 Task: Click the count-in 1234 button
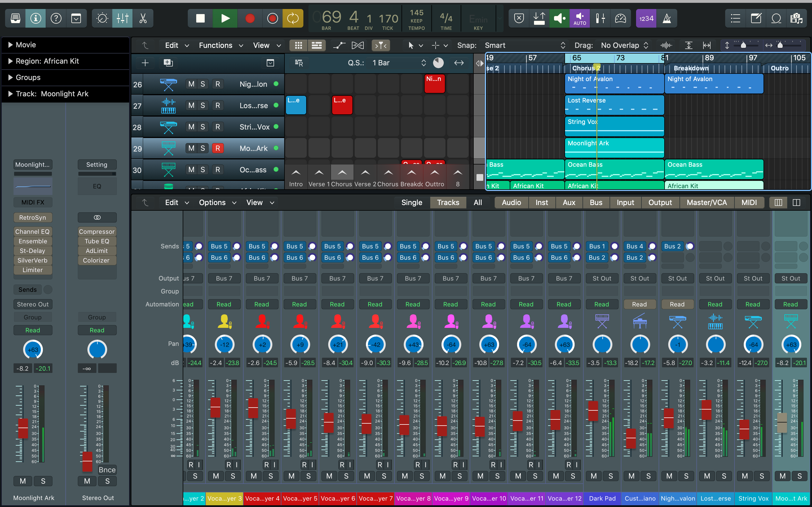tap(646, 18)
